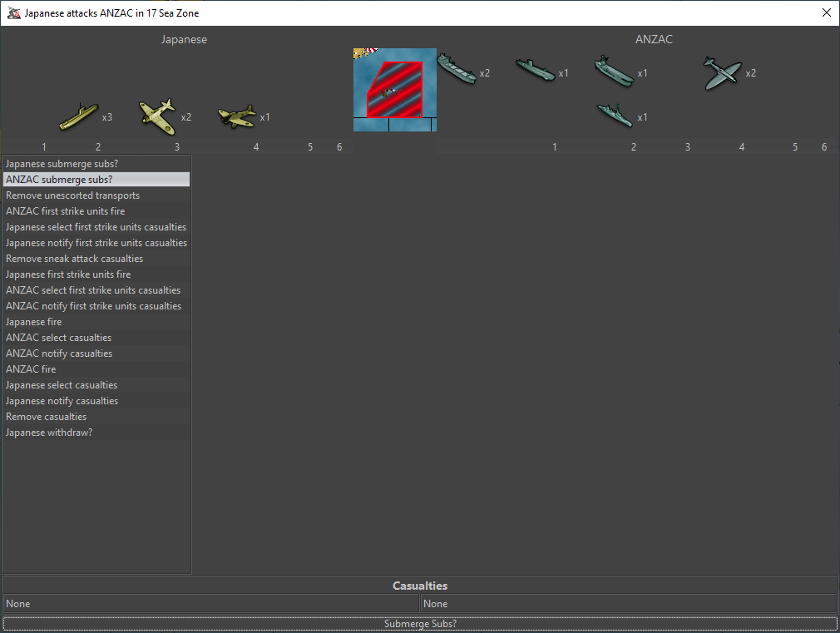Click the Japanese submarine unit icon
The image size is (840, 633).
click(79, 116)
